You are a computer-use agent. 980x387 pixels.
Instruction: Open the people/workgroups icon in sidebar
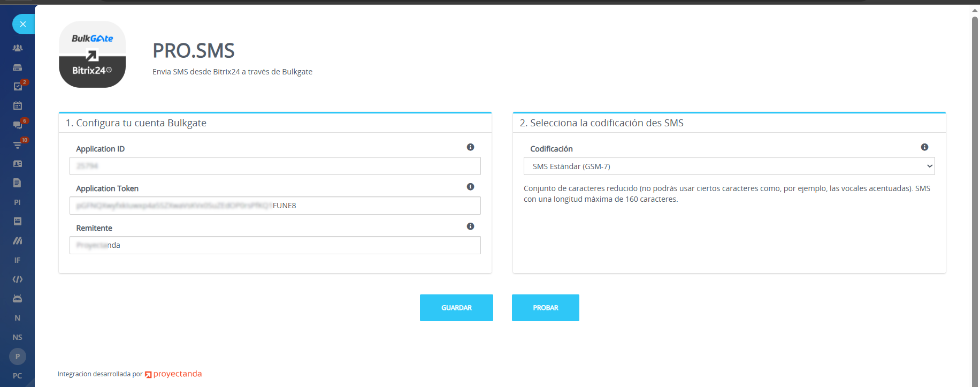[x=18, y=48]
